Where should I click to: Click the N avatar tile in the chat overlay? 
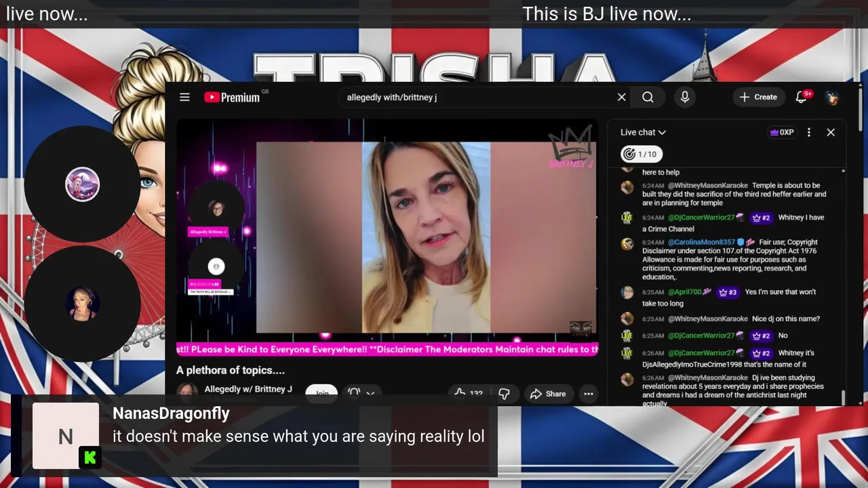(66, 436)
